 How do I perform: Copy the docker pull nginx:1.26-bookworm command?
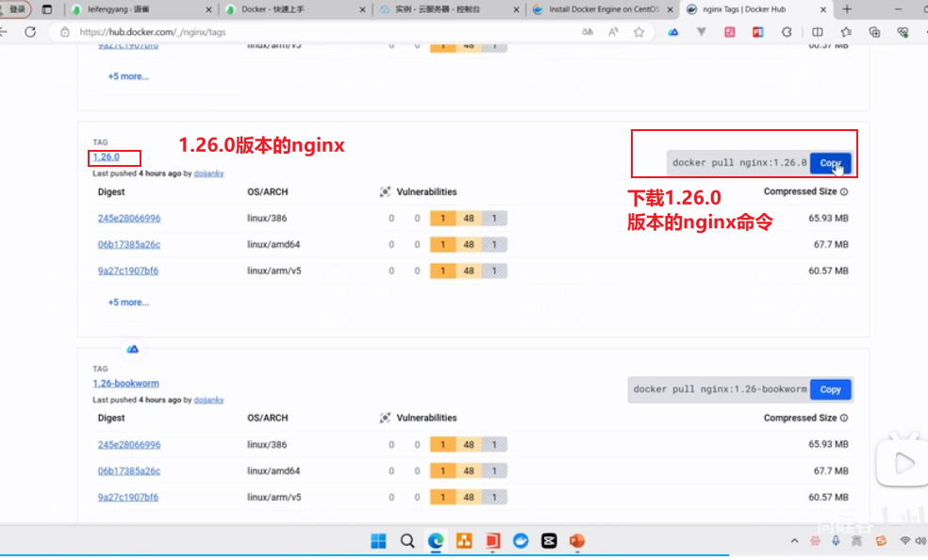pos(830,389)
